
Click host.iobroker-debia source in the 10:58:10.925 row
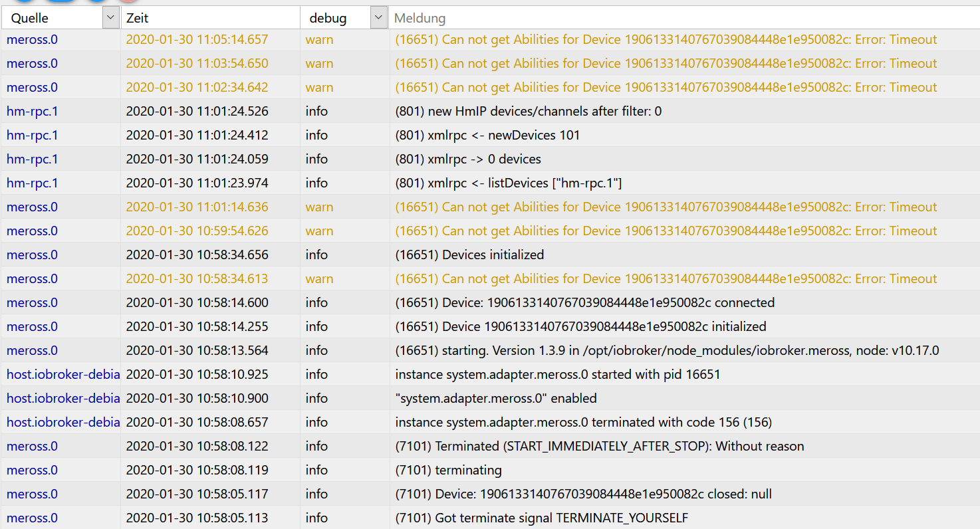pos(63,374)
